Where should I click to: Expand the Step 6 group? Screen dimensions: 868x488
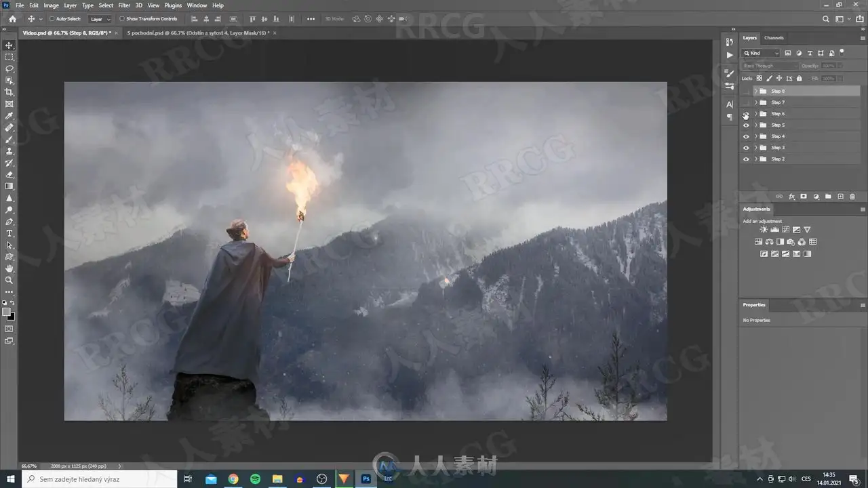click(755, 114)
